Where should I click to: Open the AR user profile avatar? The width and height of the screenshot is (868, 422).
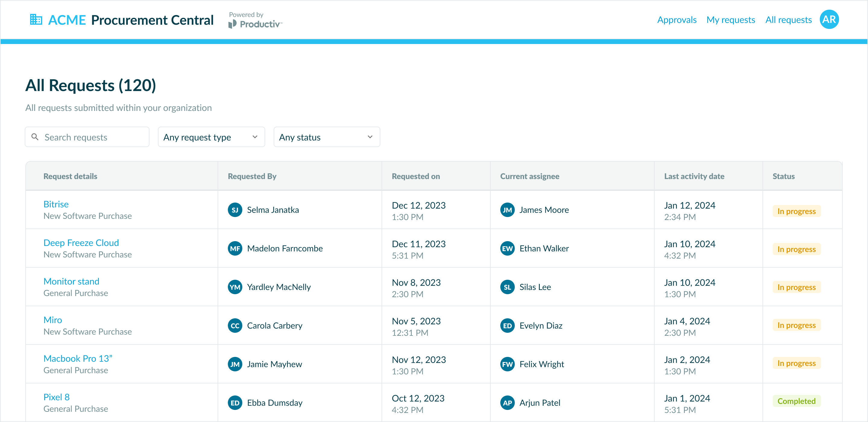[x=829, y=20]
